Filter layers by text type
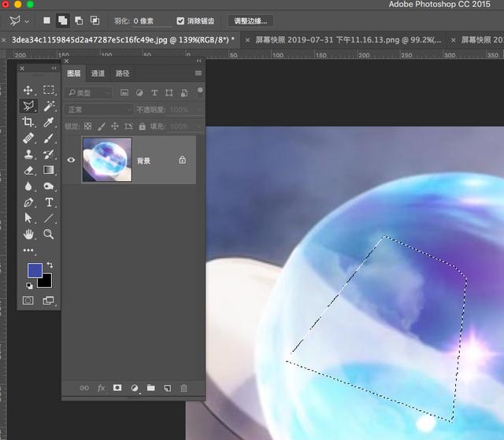504x440 pixels. point(154,93)
